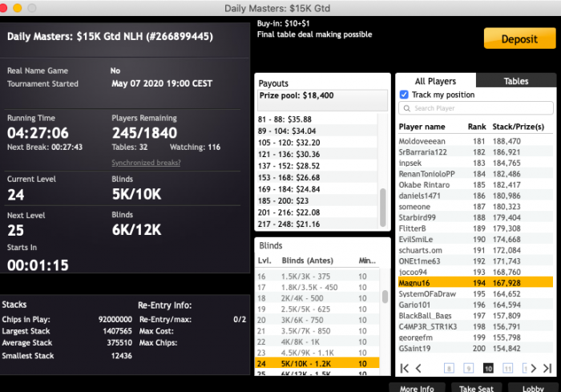Go to next page of player list
Screen dimensions: 561x392
pos(534,369)
